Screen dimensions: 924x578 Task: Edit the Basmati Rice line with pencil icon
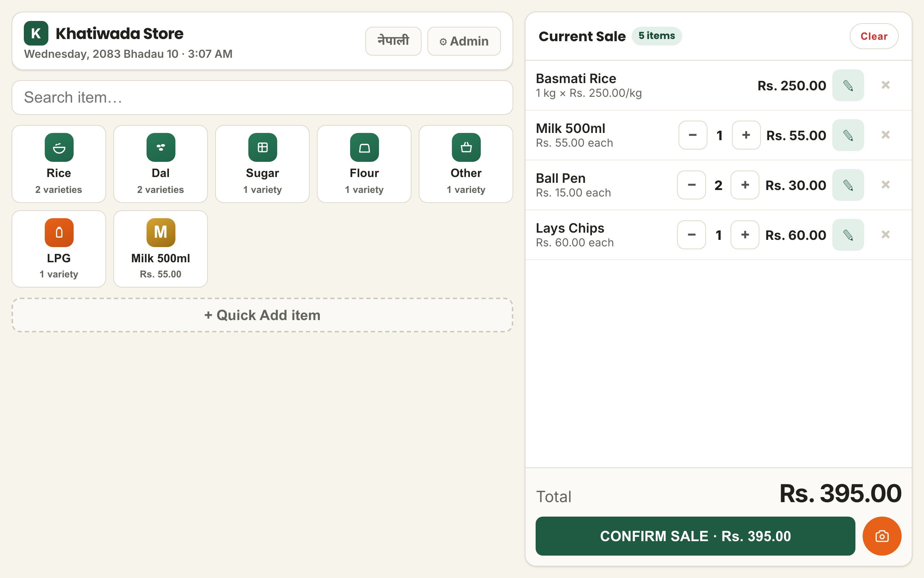pyautogui.click(x=848, y=85)
